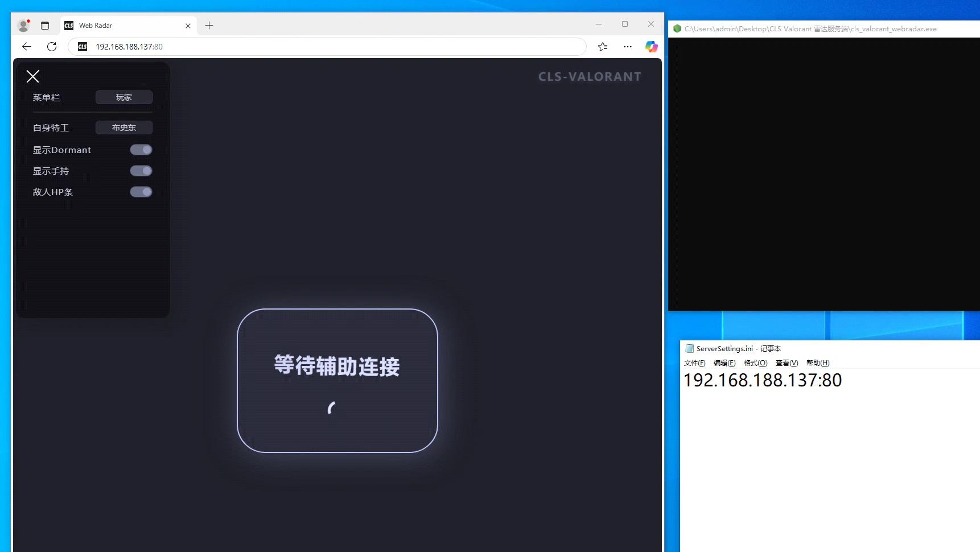
Task: Open browser Settings and more menu
Action: tap(628, 47)
